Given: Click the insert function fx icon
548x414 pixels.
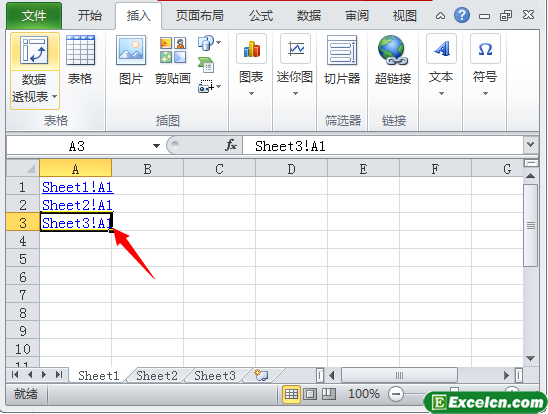Looking at the screenshot, I should click(231, 145).
